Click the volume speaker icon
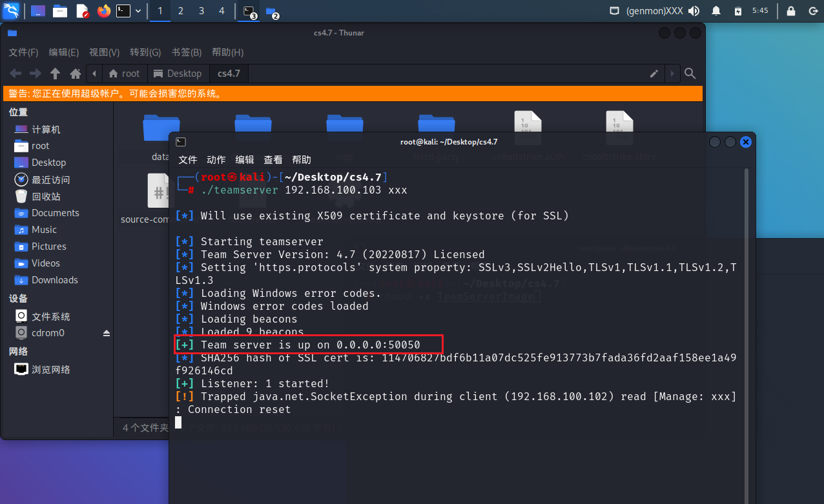824x504 pixels. click(694, 11)
